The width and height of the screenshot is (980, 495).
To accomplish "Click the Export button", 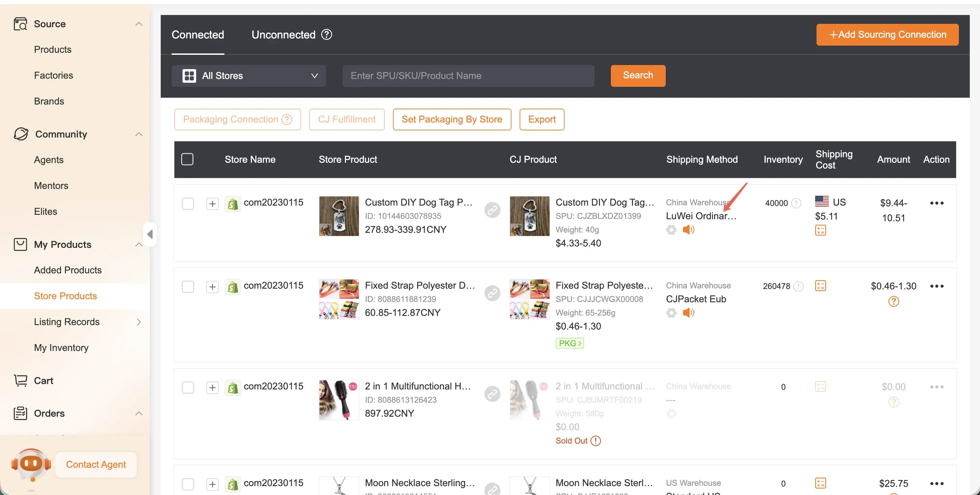I will pyautogui.click(x=541, y=119).
